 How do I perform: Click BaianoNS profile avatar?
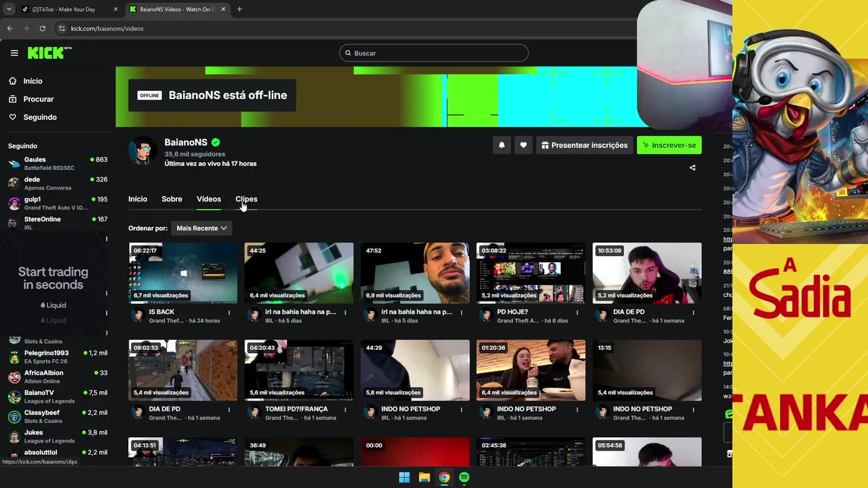pos(143,150)
